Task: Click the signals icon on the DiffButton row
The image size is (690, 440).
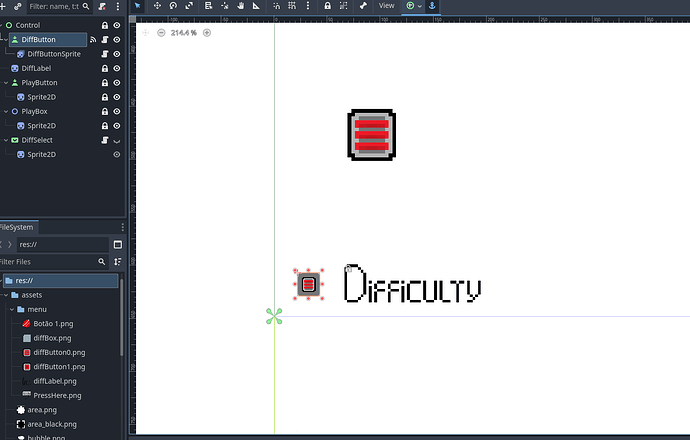Action: 93,40
